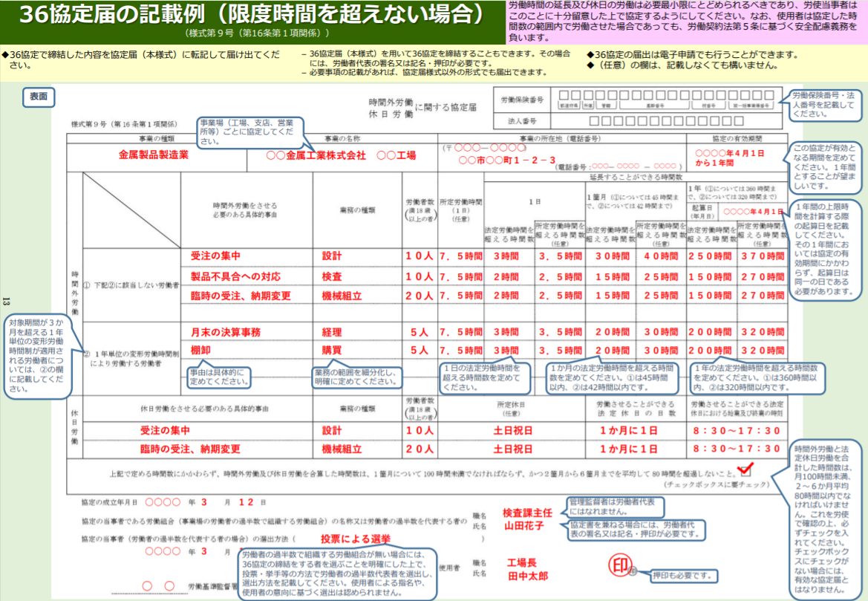Click validity period ○○○○年4月1日から1年間
Screen dimensions: 868x601
click(730, 158)
